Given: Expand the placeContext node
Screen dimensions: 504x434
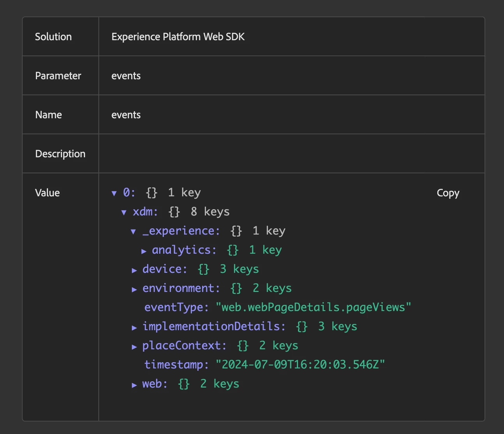Looking at the screenshot, I should 134,347.
